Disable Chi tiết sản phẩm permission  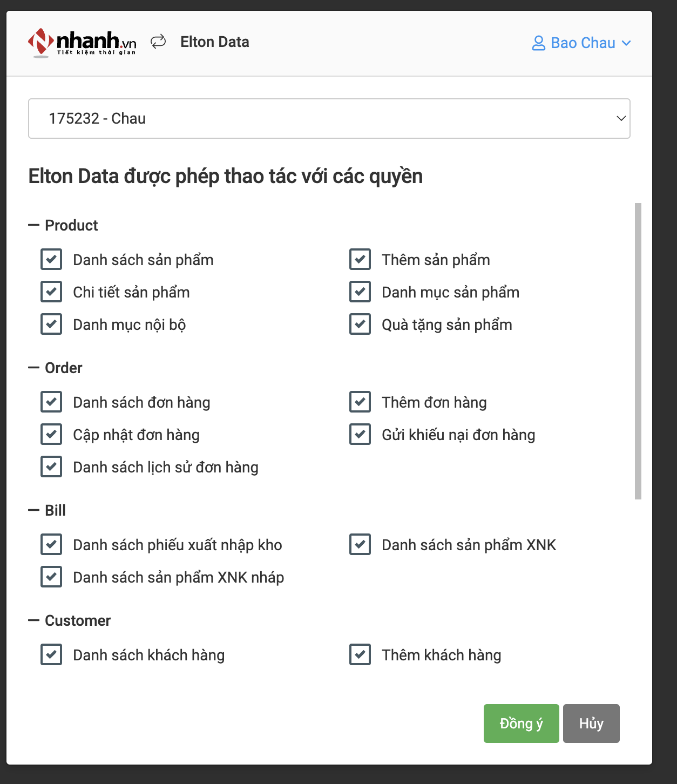51,292
